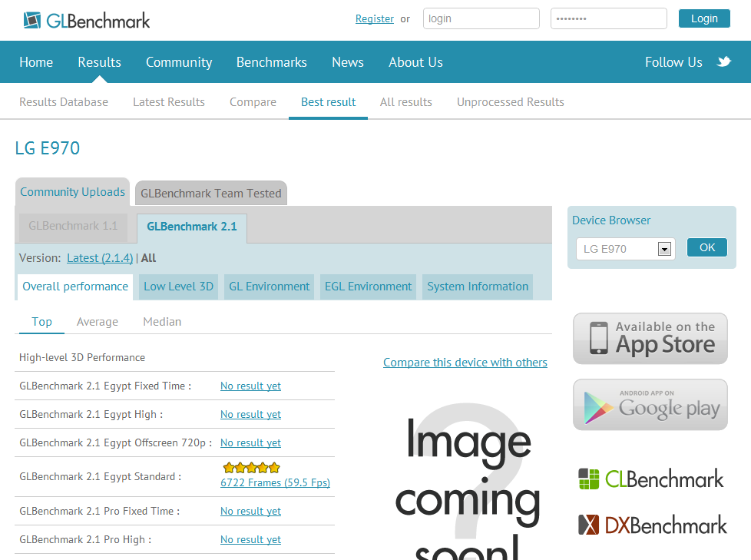
Task: Open Community in main navigation
Action: 179,62
